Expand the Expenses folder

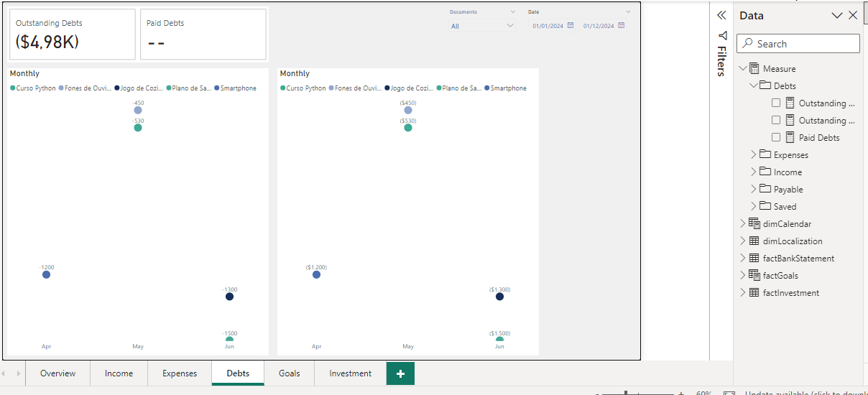click(x=754, y=154)
